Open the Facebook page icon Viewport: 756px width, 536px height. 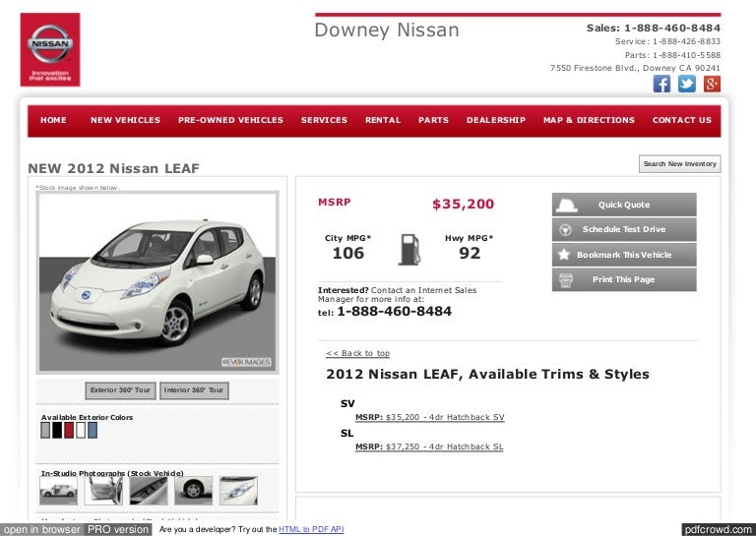click(x=661, y=84)
